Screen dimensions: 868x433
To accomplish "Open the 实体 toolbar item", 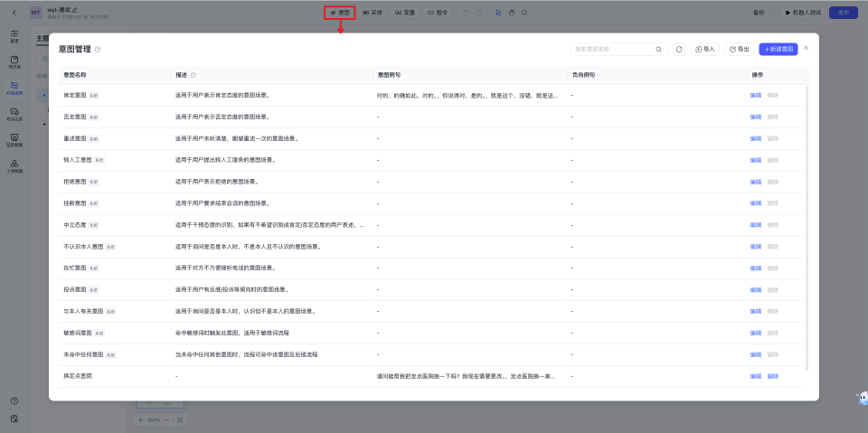I will (x=372, y=13).
